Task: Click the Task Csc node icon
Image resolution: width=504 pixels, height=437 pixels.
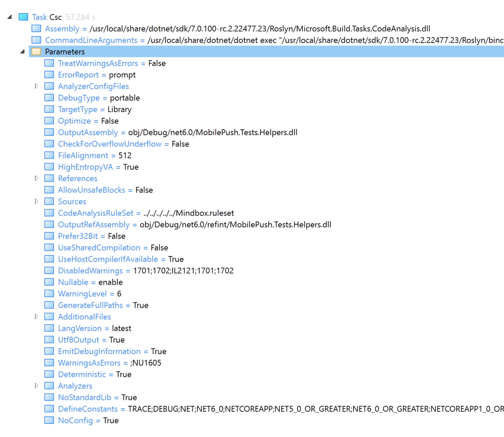Action: 23,17
